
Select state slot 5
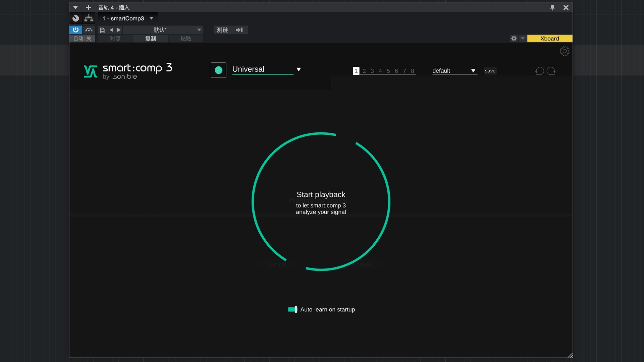click(x=388, y=71)
